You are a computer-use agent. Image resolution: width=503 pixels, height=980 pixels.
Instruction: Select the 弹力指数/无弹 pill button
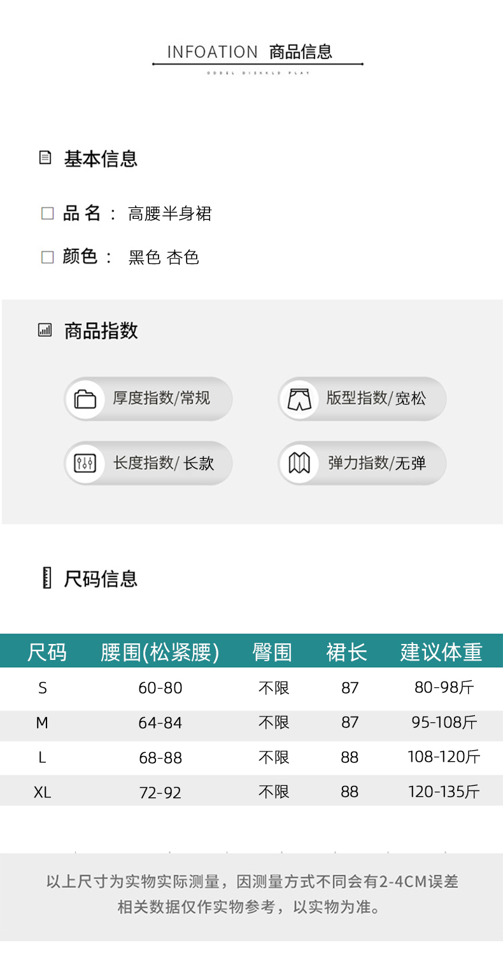point(362,463)
